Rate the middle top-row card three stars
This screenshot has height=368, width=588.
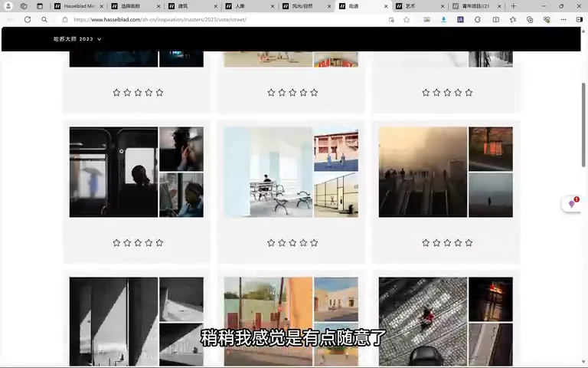[292, 92]
